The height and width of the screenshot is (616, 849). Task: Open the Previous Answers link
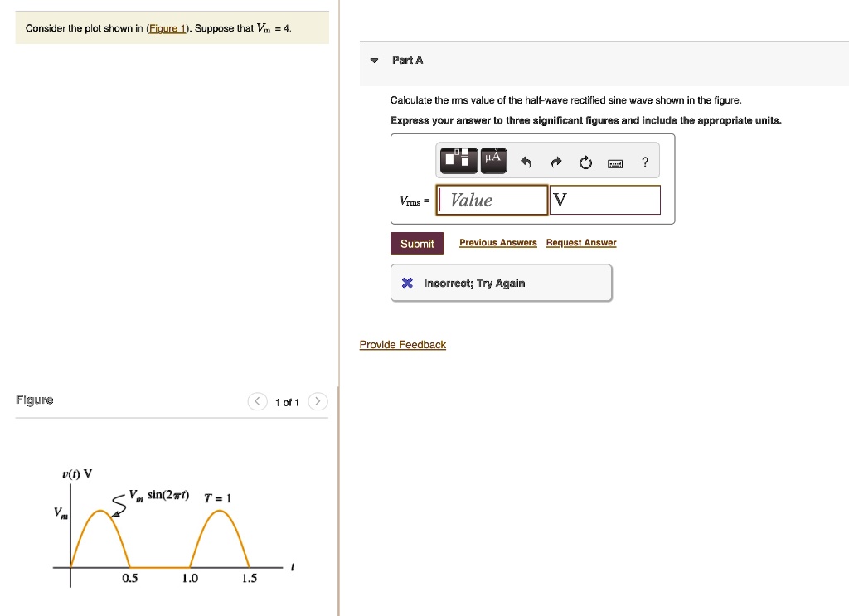coord(498,242)
